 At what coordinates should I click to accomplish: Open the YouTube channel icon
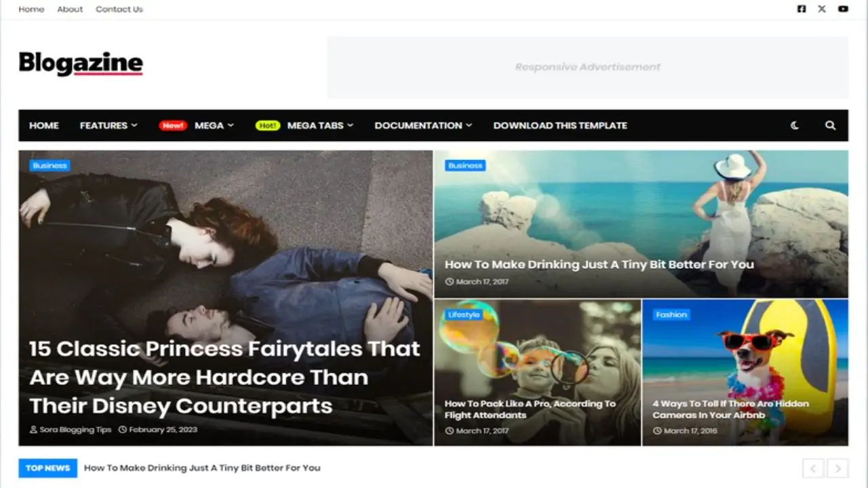[843, 9]
